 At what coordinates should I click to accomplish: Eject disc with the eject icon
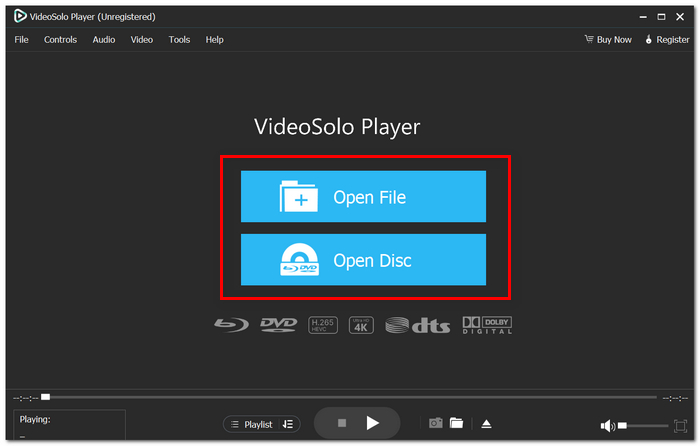coord(487,424)
